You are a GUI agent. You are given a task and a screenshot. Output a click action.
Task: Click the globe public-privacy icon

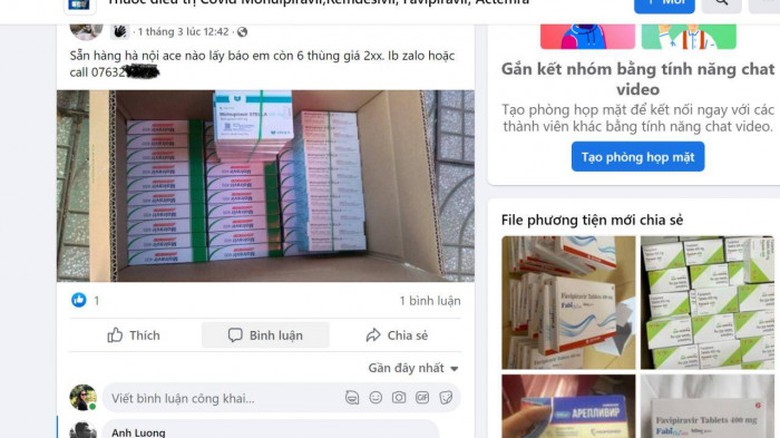point(242,32)
